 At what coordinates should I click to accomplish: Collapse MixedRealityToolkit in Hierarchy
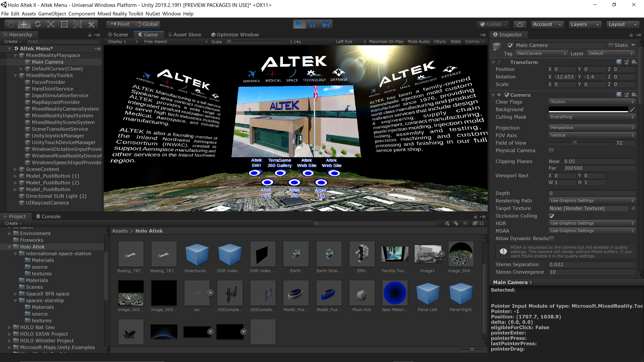tap(15, 75)
